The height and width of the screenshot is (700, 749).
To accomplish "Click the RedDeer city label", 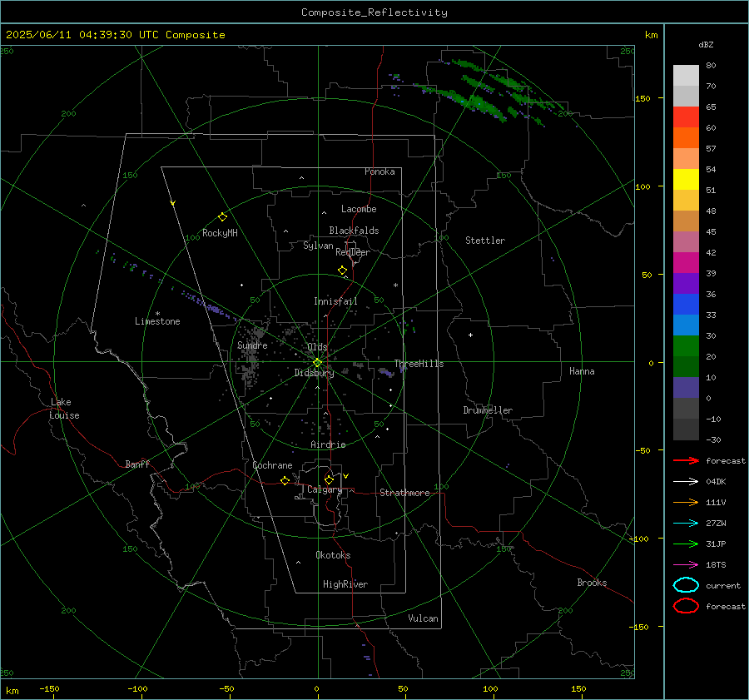I will click(x=353, y=252).
